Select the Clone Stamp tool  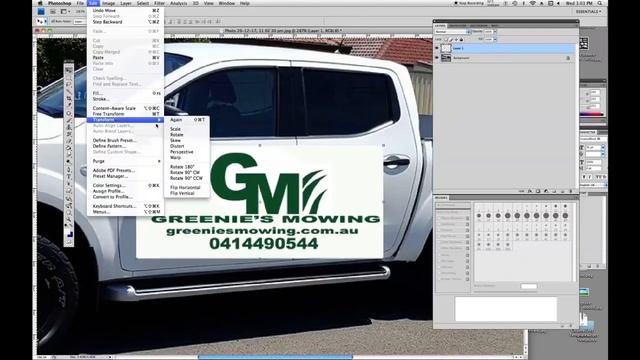tap(69, 127)
